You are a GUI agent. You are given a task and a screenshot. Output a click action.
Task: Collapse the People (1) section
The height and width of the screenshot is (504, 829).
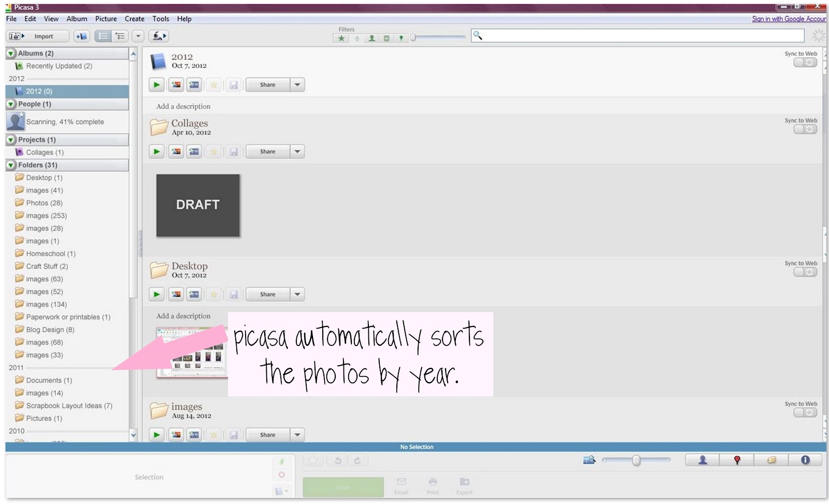(11, 104)
